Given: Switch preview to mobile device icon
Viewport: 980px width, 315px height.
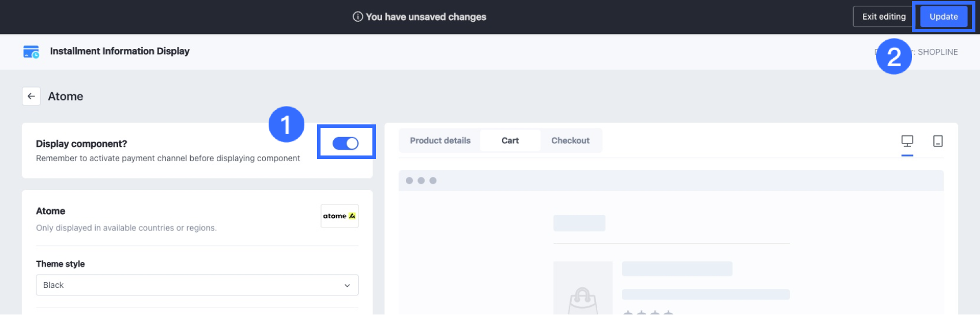Looking at the screenshot, I should pos(938,141).
